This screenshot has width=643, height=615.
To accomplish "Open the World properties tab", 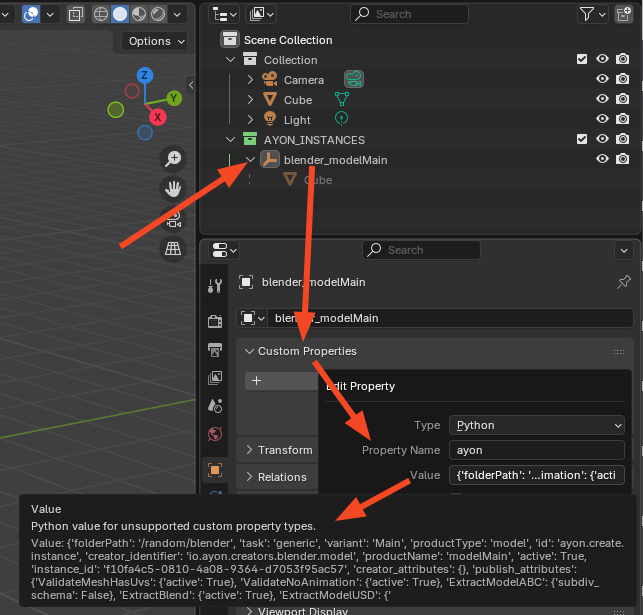I will pyautogui.click(x=215, y=435).
